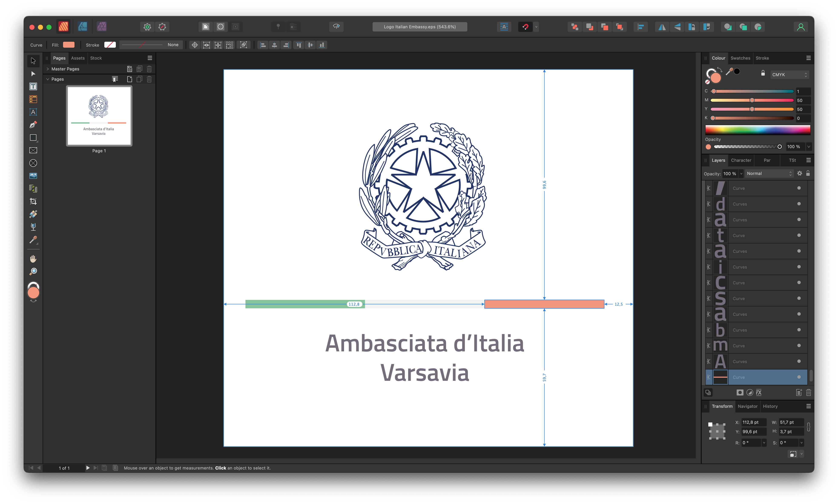The width and height of the screenshot is (838, 504).
Task: Toggle visibility of the 'm' Curve layer
Action: coord(799,345)
